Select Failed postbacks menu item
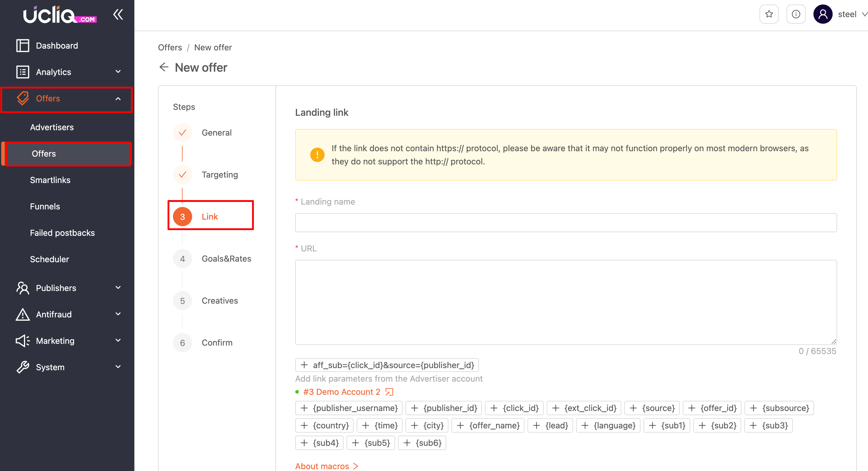The image size is (868, 471). pos(62,233)
